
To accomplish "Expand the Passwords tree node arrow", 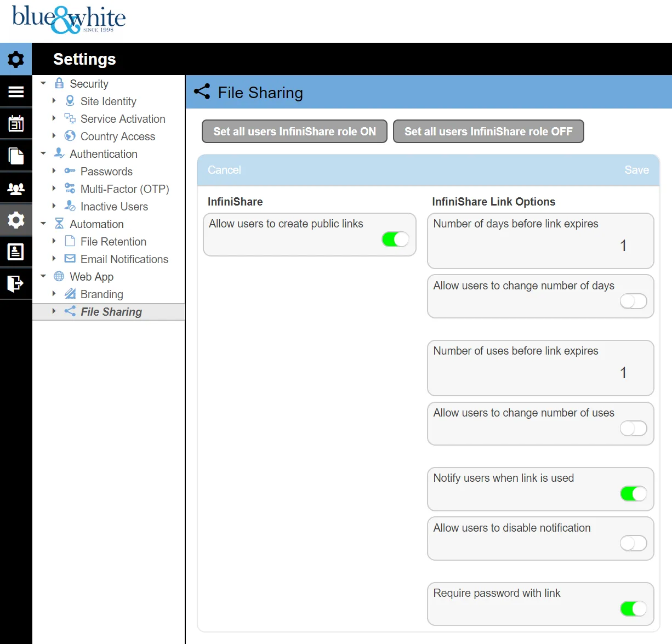I will [54, 171].
